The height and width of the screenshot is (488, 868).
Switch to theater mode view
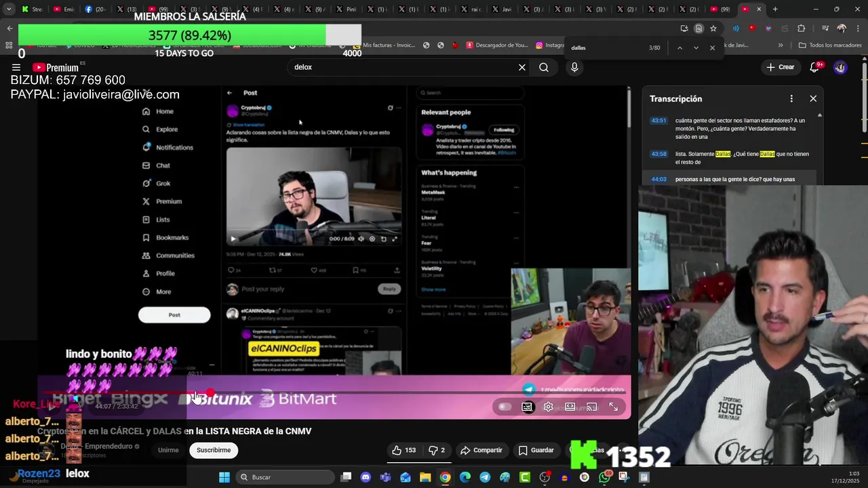tap(570, 407)
